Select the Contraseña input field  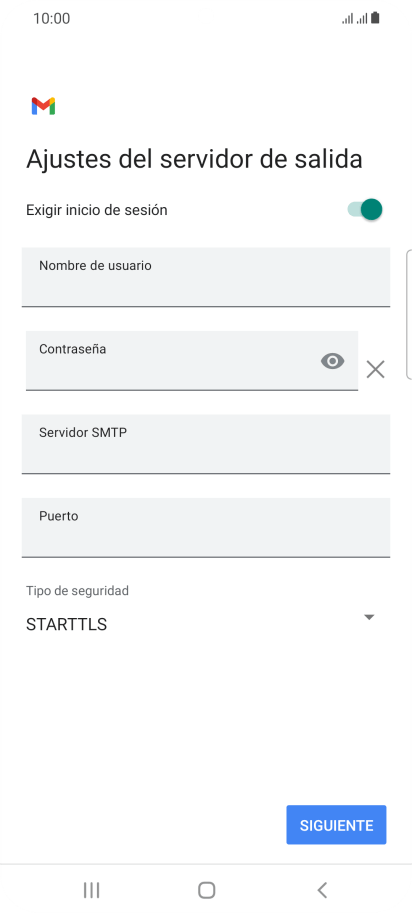[192, 361]
